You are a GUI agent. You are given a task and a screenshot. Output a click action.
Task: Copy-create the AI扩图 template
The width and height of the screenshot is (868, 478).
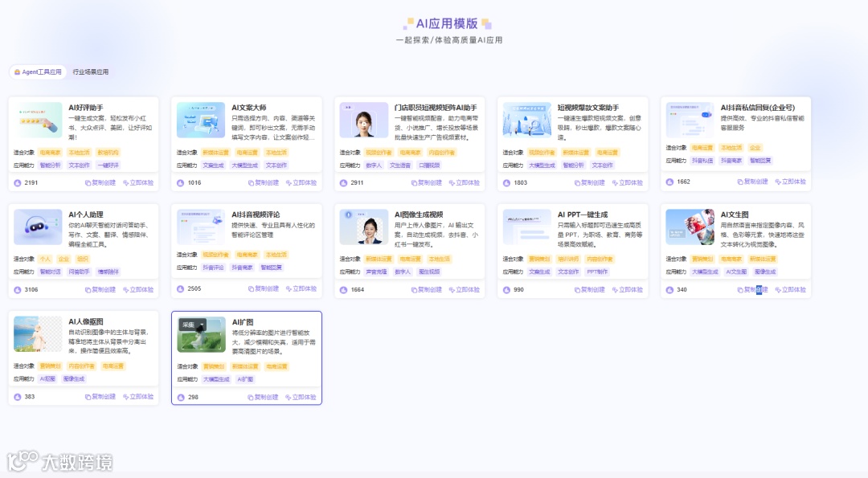(263, 397)
